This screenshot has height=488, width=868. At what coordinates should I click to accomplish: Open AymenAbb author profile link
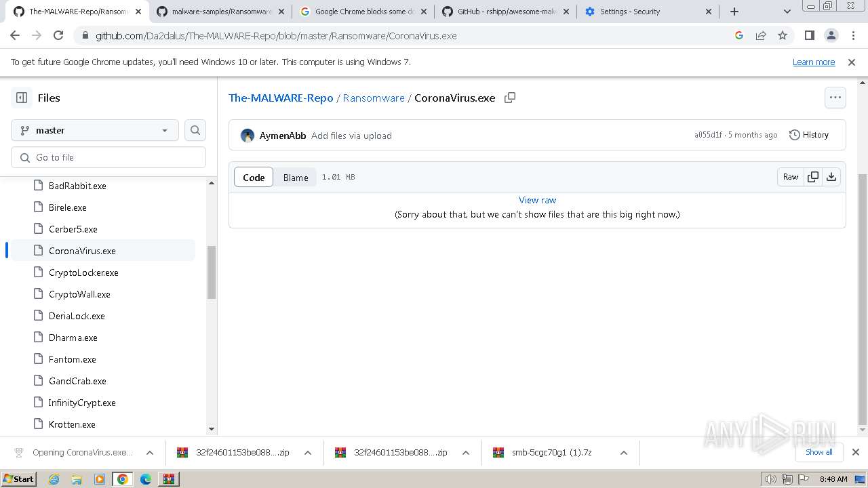pyautogui.click(x=283, y=136)
